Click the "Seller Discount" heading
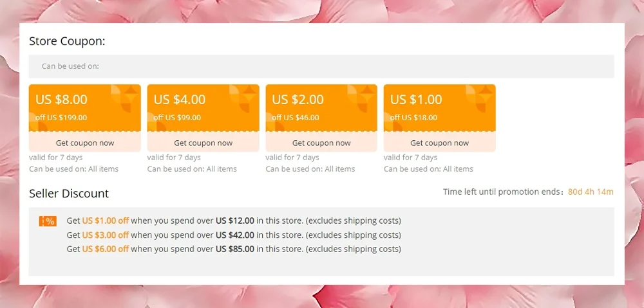 69,194
